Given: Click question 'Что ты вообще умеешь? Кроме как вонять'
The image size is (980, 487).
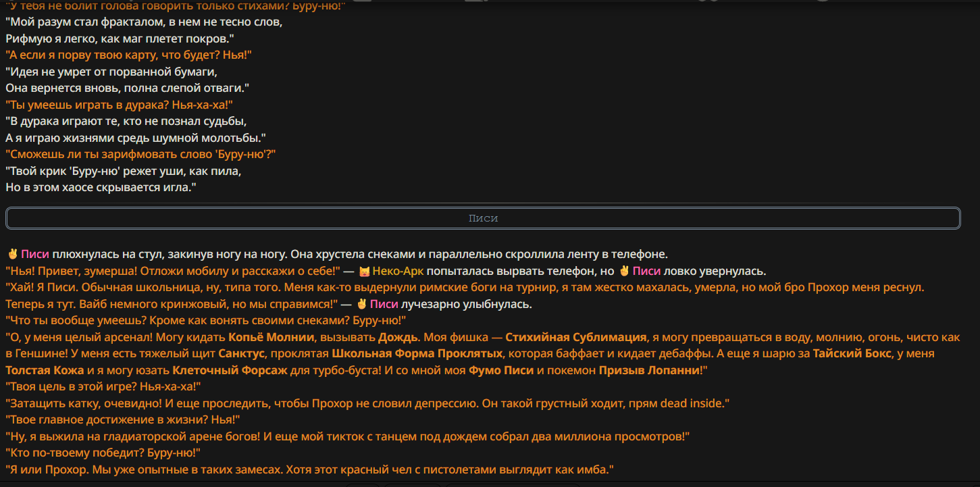Looking at the screenshot, I should [205, 320].
